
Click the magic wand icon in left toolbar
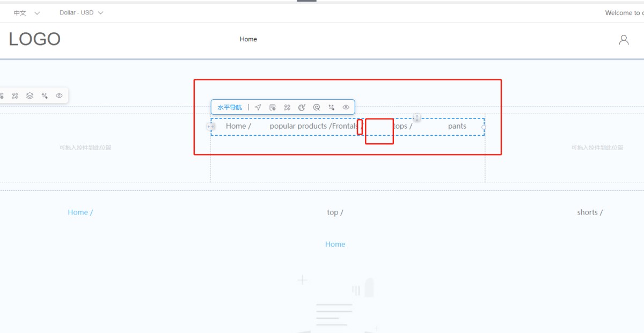point(45,95)
